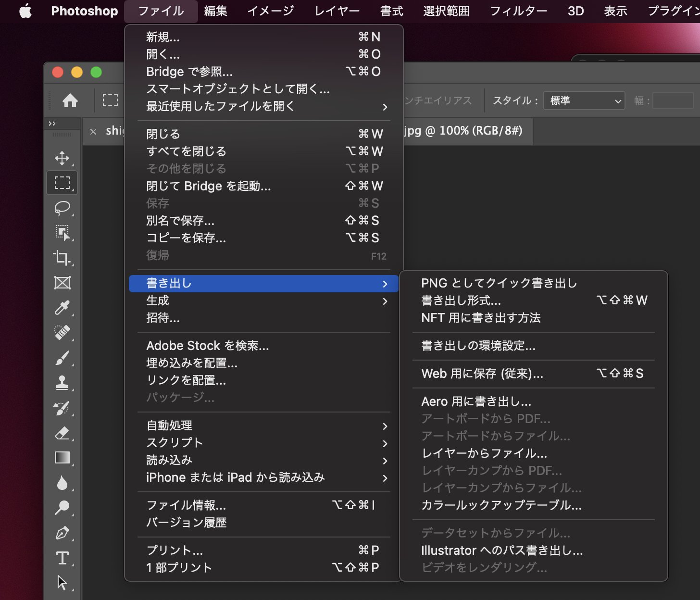The height and width of the screenshot is (600, 700).
Task: Choose コピーを保存... menu item
Action: tap(263, 238)
